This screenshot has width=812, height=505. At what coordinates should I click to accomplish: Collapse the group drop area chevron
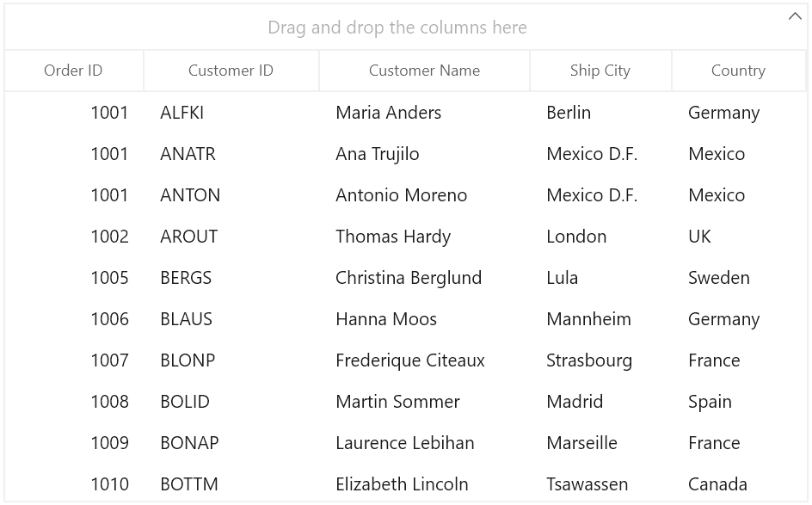(x=795, y=16)
